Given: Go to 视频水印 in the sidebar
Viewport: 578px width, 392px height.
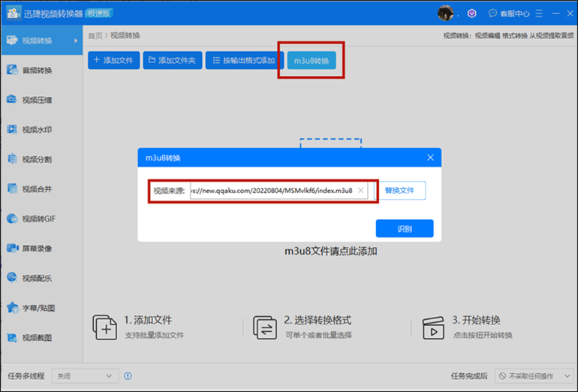Looking at the screenshot, I should click(41, 129).
